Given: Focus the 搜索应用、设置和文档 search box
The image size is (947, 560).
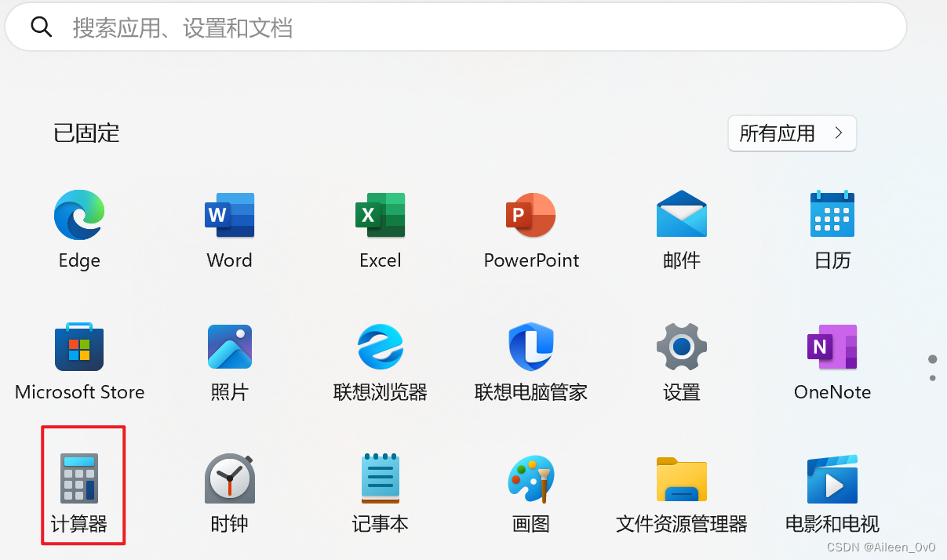Looking at the screenshot, I should pyautogui.click(x=456, y=28).
